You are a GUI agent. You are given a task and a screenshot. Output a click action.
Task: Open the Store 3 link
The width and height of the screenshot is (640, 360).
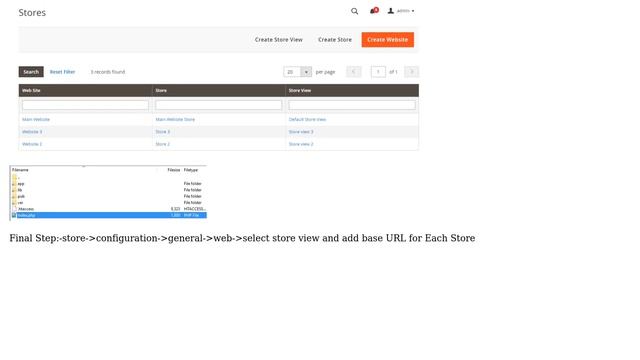162,132
